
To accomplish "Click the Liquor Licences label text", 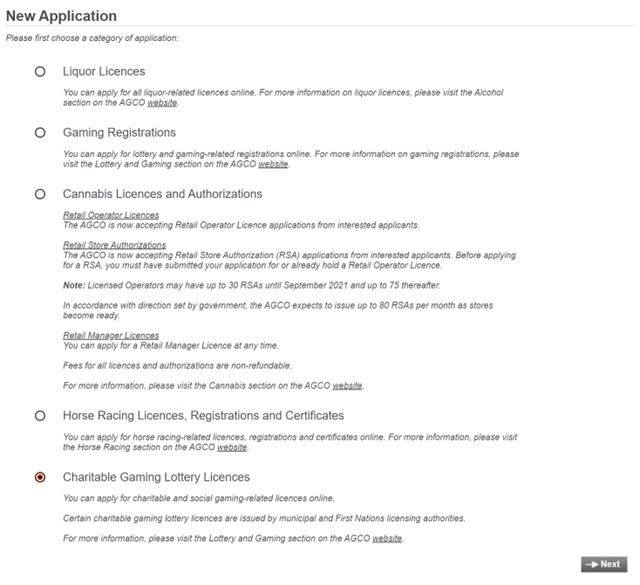I will click(104, 72).
